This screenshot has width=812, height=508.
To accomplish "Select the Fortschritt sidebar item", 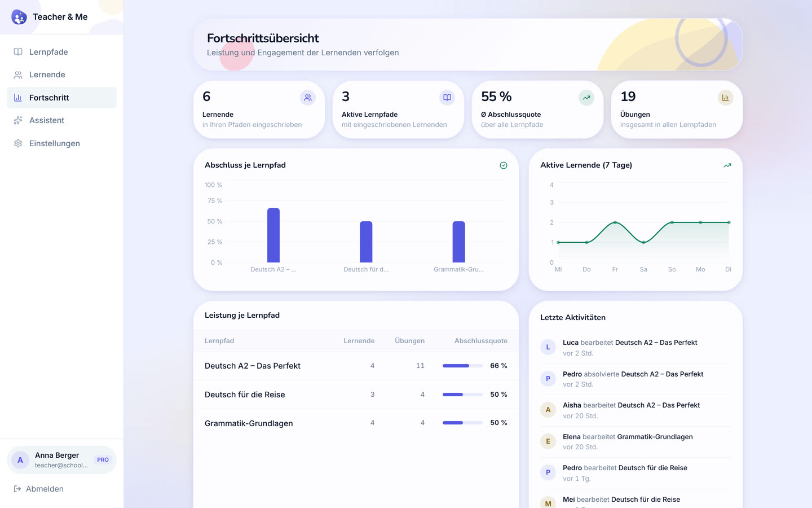I will (61, 98).
